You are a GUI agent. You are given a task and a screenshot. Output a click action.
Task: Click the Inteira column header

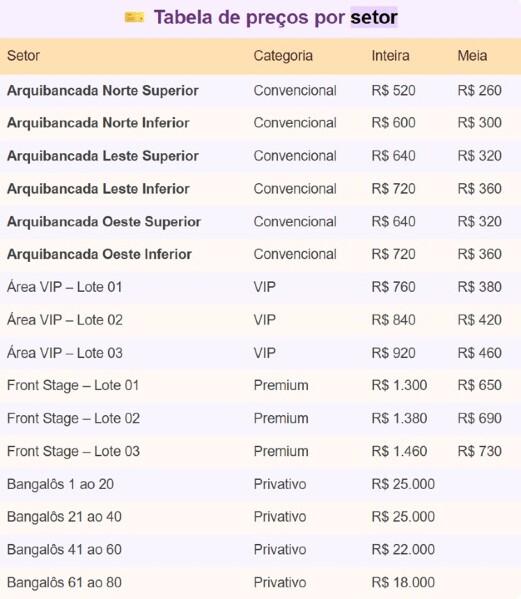pos(390,56)
